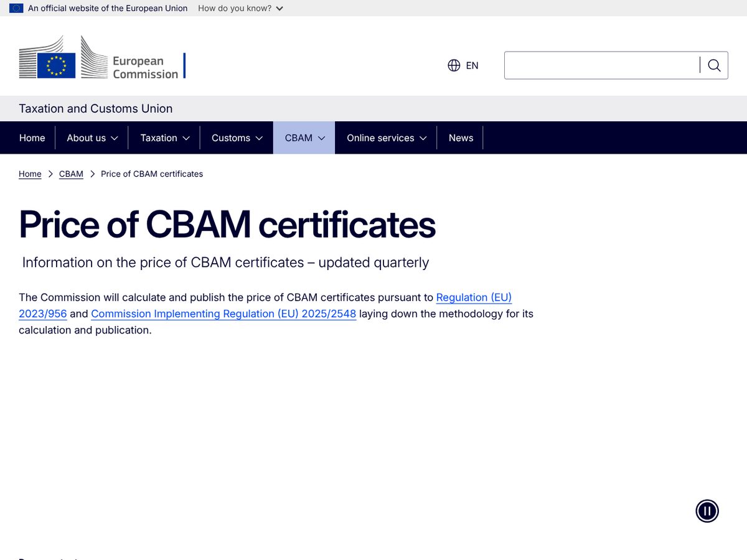The height and width of the screenshot is (560, 747).
Task: Open the Regulation (EU) 2023/956 link
Action: tap(474, 297)
